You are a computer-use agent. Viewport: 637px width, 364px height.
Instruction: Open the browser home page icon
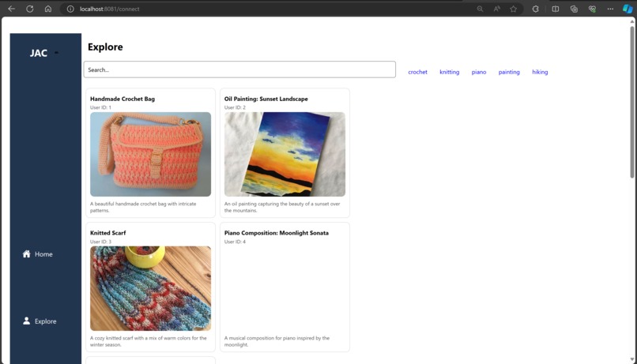tap(48, 9)
